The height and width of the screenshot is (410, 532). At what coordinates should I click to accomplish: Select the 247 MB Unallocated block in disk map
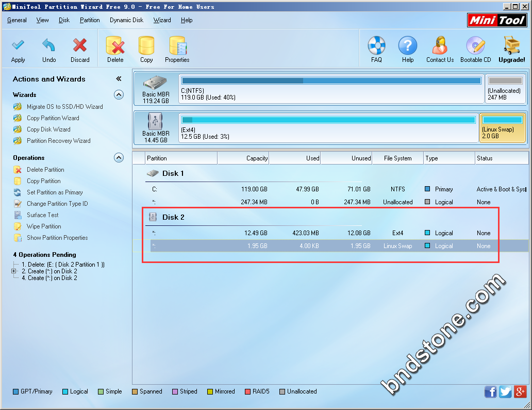pos(505,89)
